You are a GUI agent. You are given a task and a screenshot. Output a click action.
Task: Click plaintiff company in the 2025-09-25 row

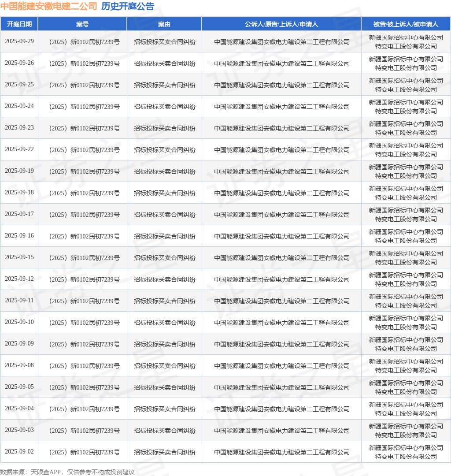[x=282, y=85]
